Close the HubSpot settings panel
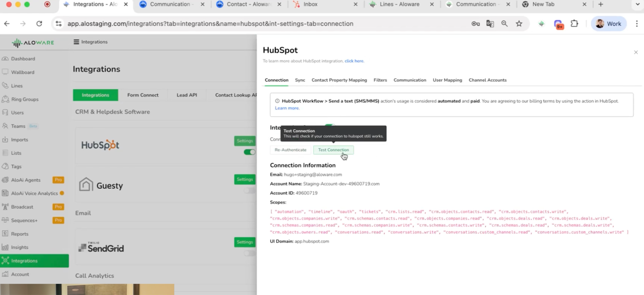The width and height of the screenshot is (644, 295). click(636, 52)
